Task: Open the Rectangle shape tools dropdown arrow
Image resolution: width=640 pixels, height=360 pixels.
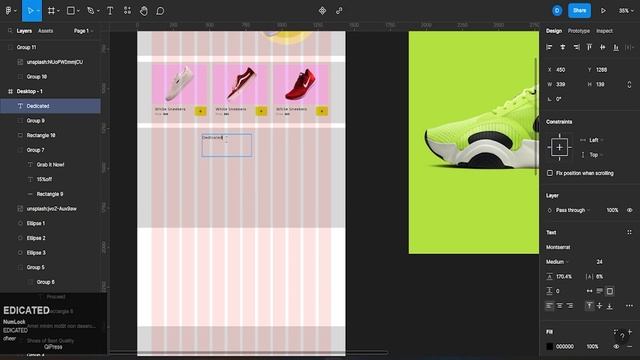Action: pos(78,11)
